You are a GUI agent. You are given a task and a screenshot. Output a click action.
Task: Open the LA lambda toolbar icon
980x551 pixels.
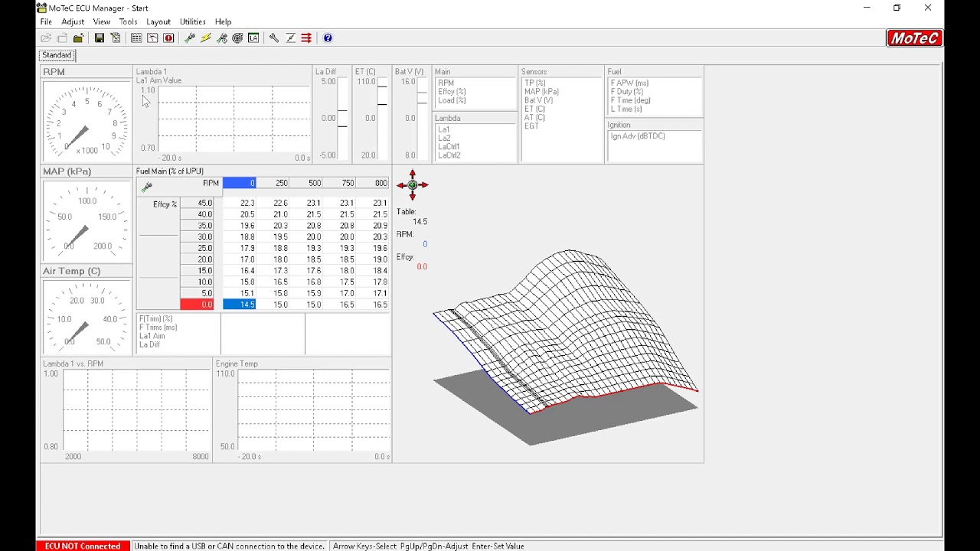(x=253, y=37)
